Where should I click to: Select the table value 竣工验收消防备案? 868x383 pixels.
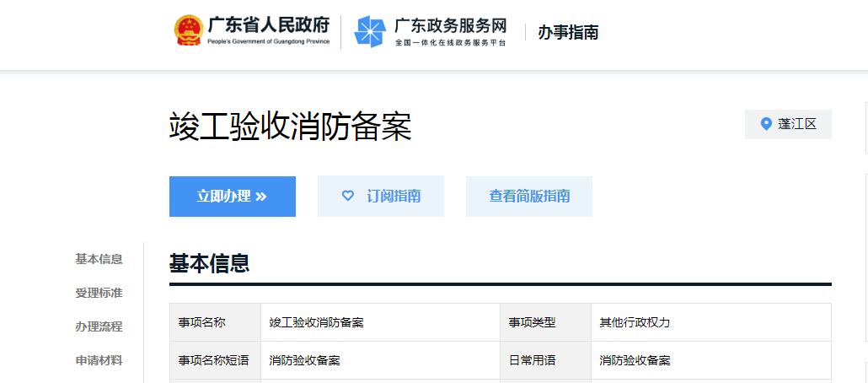pos(317,322)
